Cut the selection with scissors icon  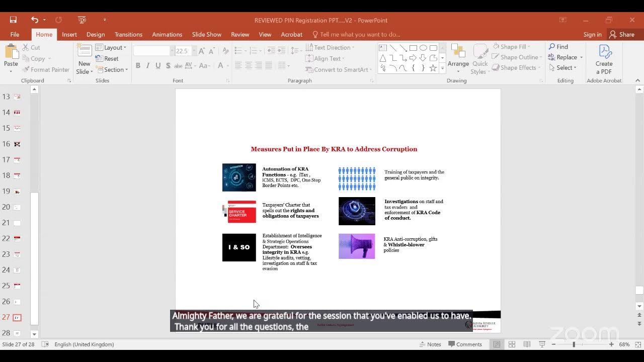(x=31, y=47)
